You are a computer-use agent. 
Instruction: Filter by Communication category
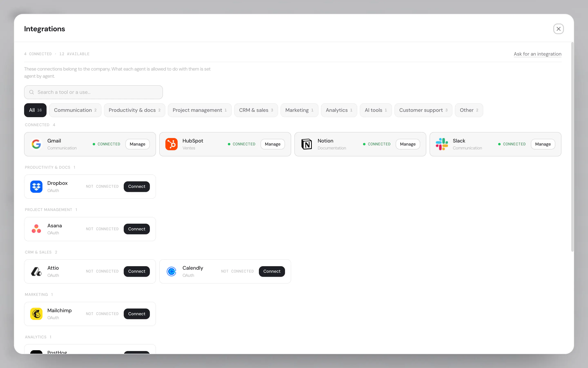click(75, 110)
